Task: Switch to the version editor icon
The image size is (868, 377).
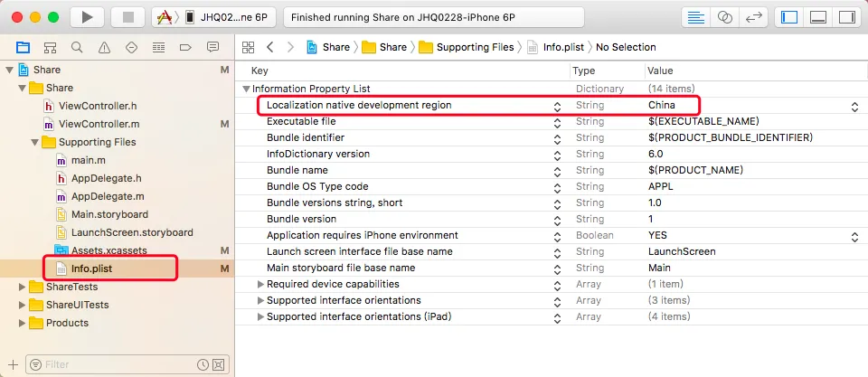Action: pos(753,17)
